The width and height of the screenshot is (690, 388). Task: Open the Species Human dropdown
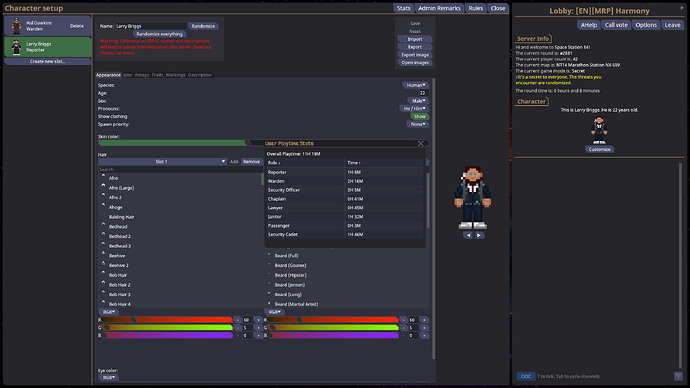[415, 85]
